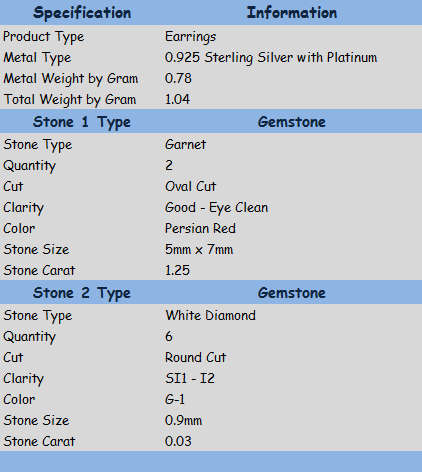The height and width of the screenshot is (472, 422).
Task: Select the 0.9mm stone size value
Action: 183,420
